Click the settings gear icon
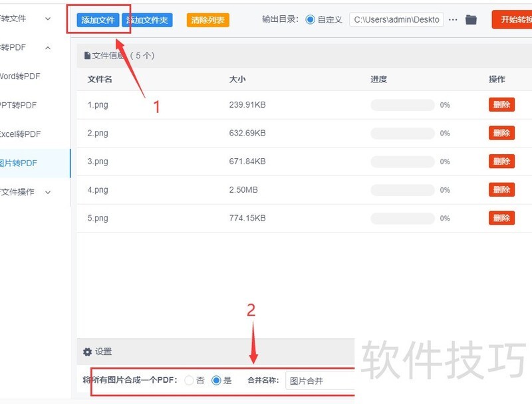The image size is (532, 404). tap(87, 352)
